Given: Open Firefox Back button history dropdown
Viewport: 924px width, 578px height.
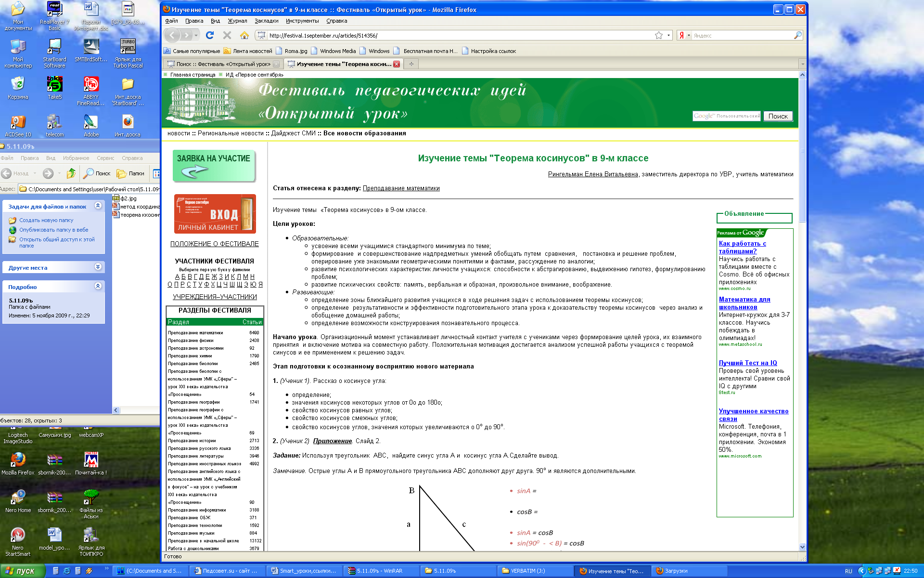Looking at the screenshot, I should point(196,35).
